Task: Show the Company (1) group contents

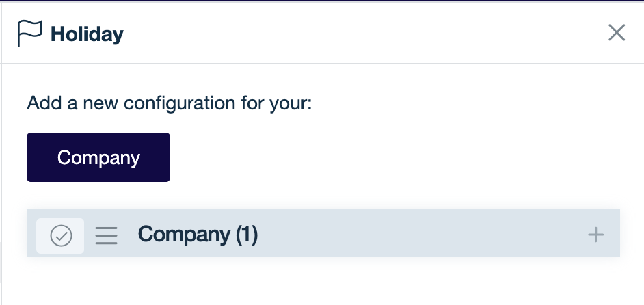Action: [596, 235]
